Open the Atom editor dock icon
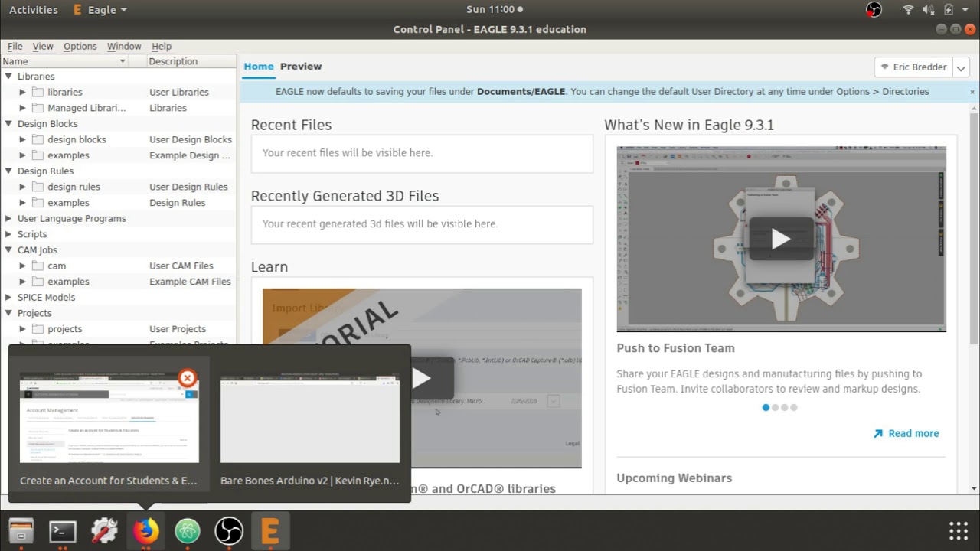 coord(187,530)
